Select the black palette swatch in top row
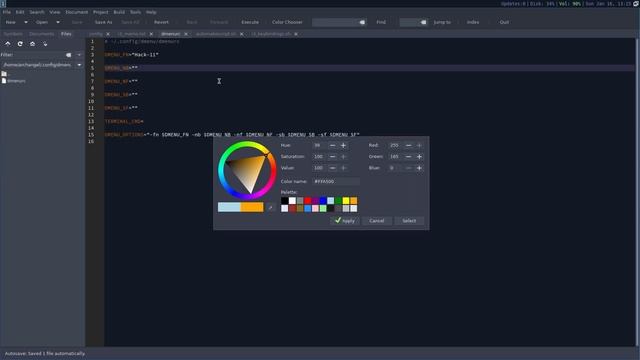Screen dimensions: 640x360 284,200
